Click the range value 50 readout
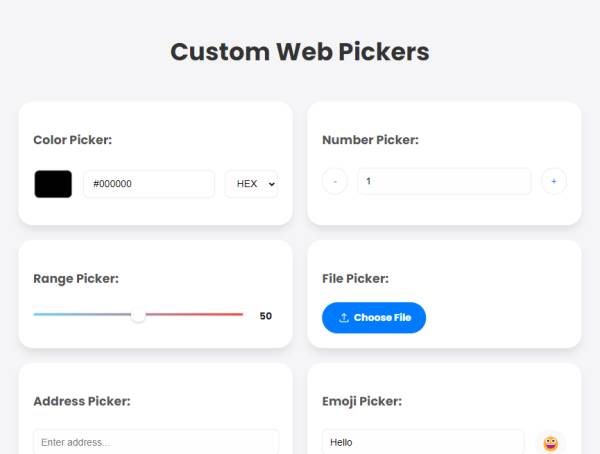600x454 pixels. [265, 316]
